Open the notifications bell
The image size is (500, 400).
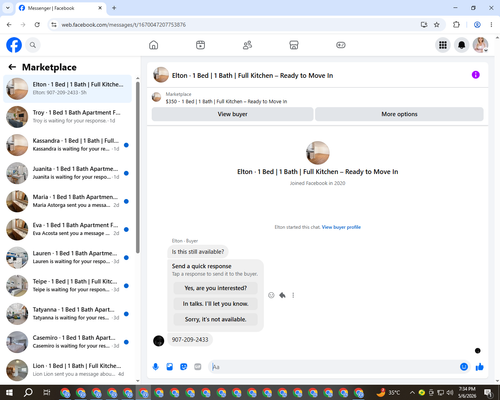click(x=462, y=45)
